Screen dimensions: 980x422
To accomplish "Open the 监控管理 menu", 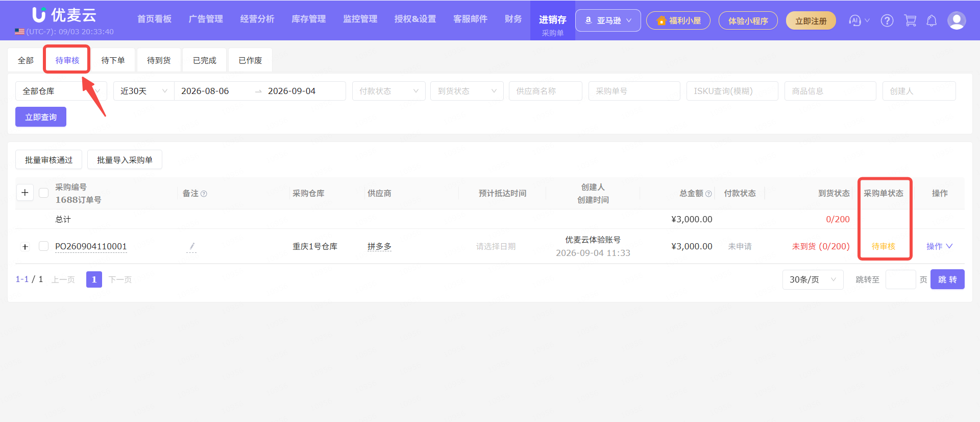I will (360, 19).
